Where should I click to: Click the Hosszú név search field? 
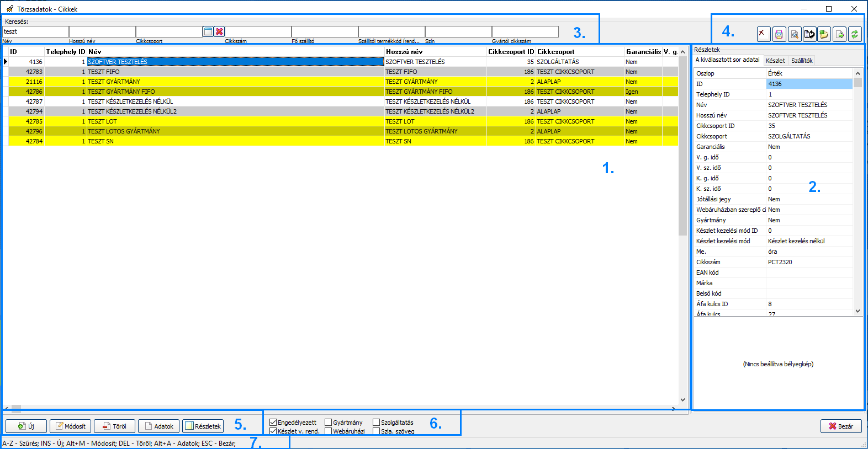click(x=102, y=32)
